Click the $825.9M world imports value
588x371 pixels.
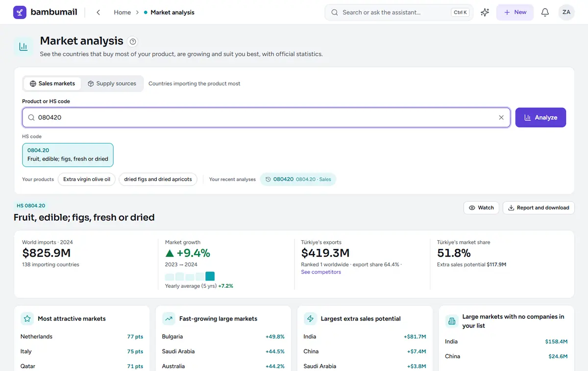[x=47, y=253]
